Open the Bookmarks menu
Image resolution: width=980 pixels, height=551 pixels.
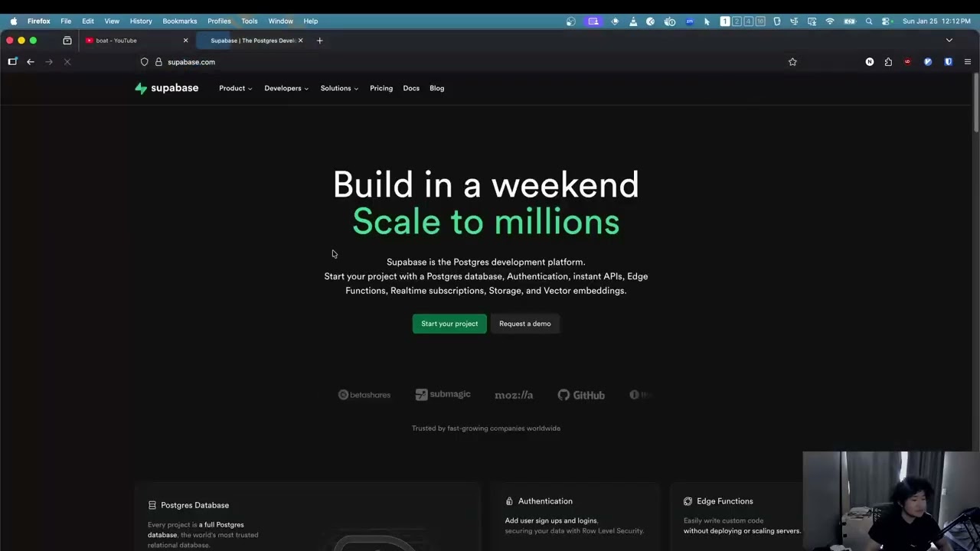click(180, 21)
